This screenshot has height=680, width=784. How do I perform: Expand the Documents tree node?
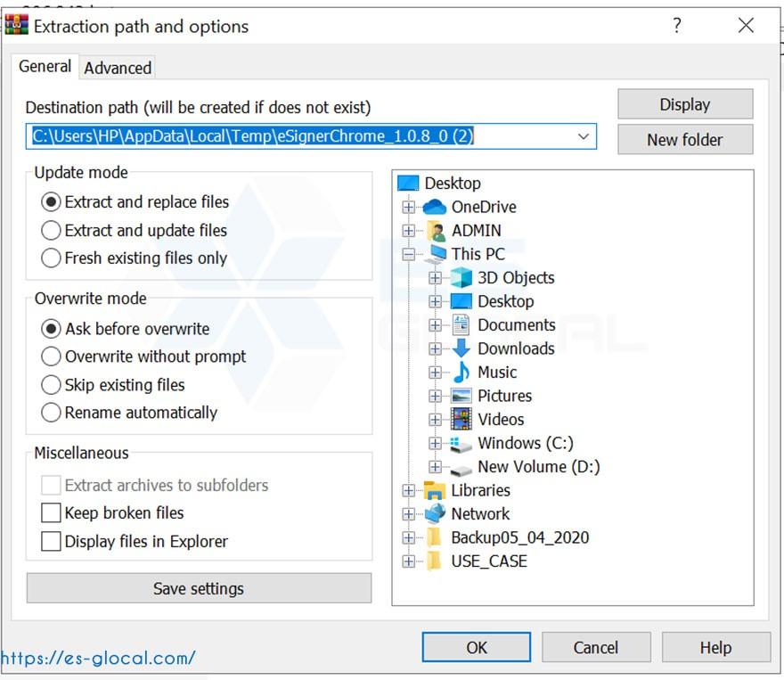(x=435, y=325)
